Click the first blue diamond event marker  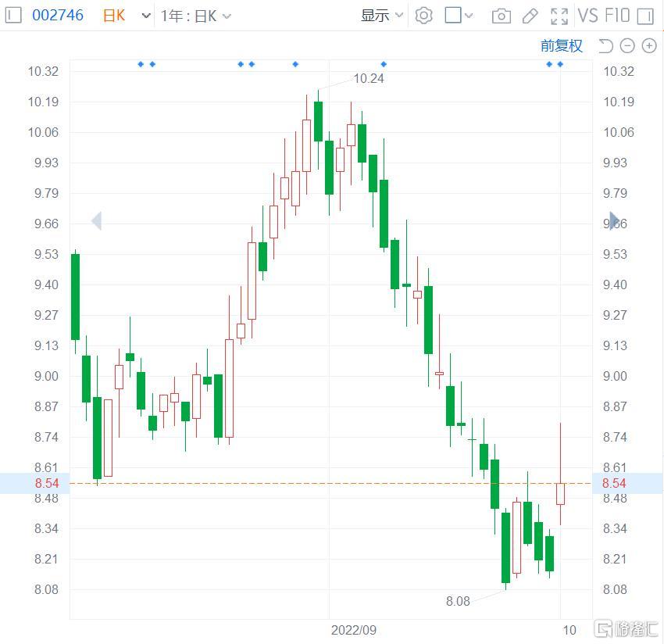point(141,64)
